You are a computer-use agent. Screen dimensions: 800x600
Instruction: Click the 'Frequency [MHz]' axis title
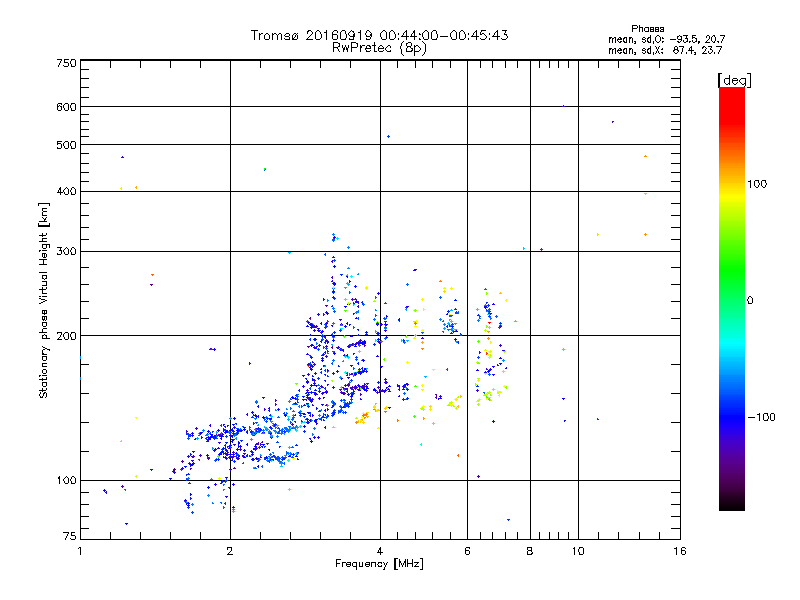379,564
